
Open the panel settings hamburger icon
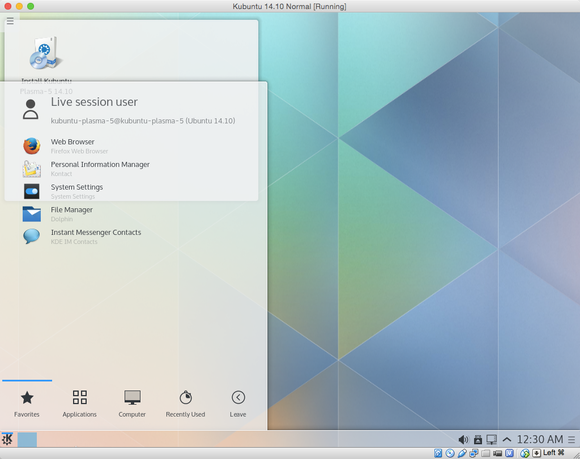[x=571, y=439]
